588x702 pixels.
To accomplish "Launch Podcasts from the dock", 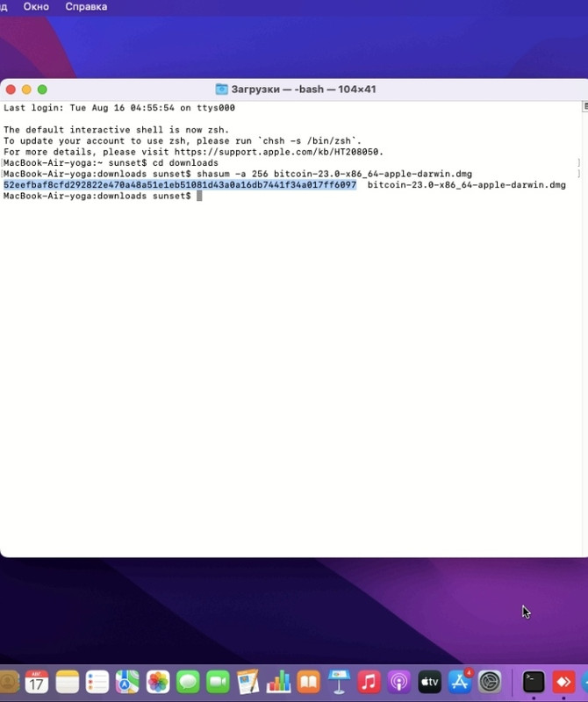I will point(399,682).
